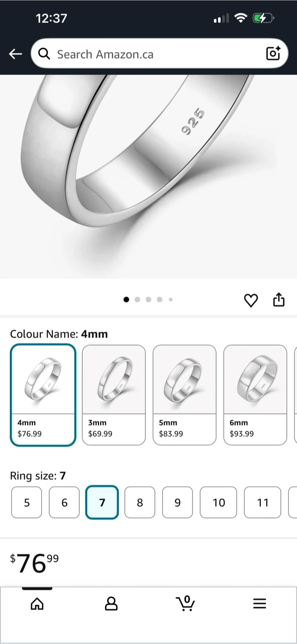Image resolution: width=297 pixels, height=644 pixels.
Task: Open the hamburger menu
Action: coord(259,604)
